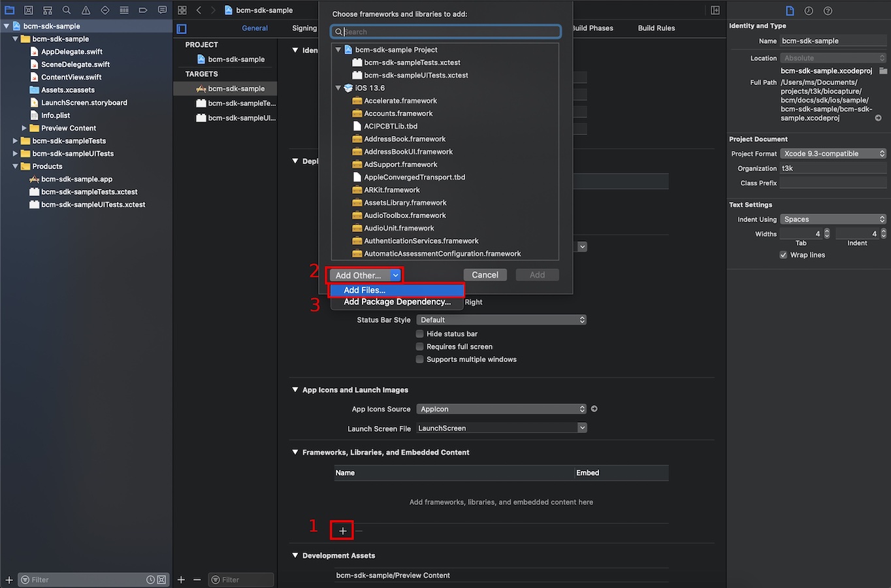Show the Quick Help inspector icon
The width and height of the screenshot is (891, 588).
pyautogui.click(x=828, y=11)
